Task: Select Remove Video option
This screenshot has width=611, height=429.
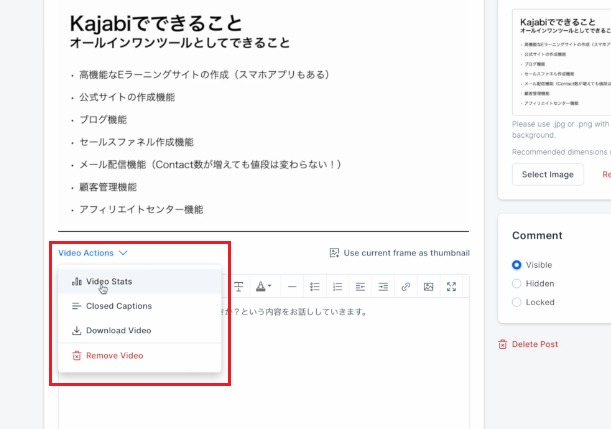Action: (x=140, y=355)
